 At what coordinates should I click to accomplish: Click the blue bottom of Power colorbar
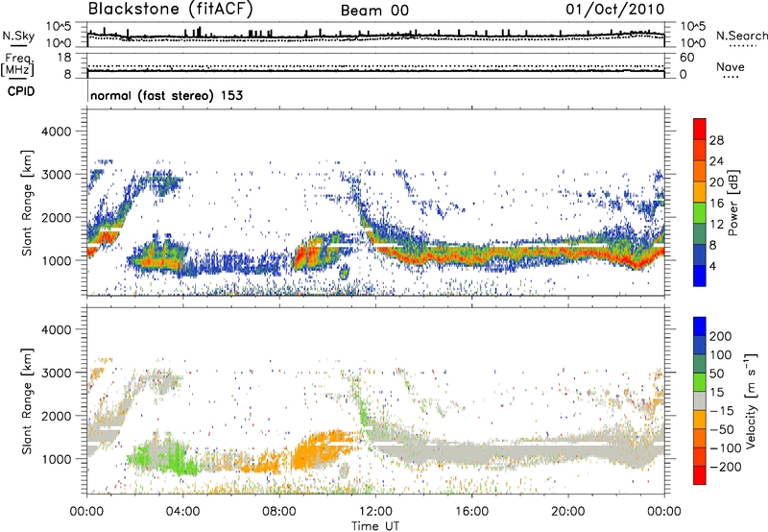click(x=700, y=276)
